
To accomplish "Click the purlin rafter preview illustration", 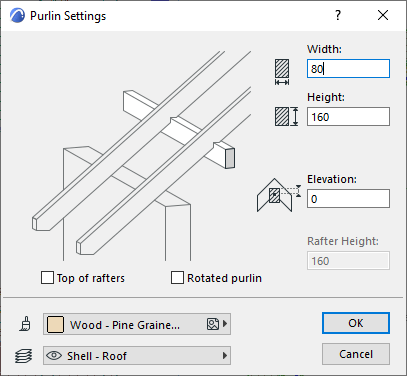I will click(142, 156).
